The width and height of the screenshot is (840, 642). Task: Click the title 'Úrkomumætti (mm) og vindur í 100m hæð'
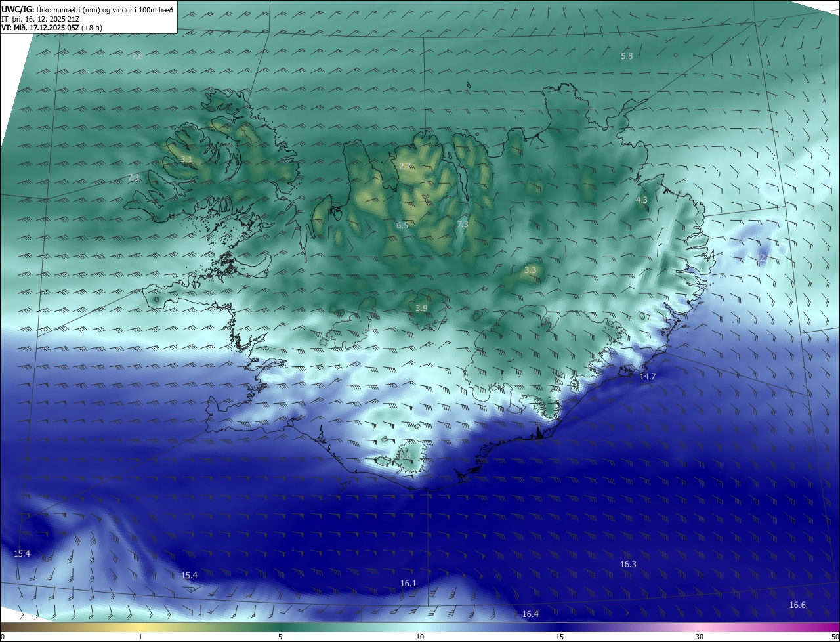coord(105,10)
